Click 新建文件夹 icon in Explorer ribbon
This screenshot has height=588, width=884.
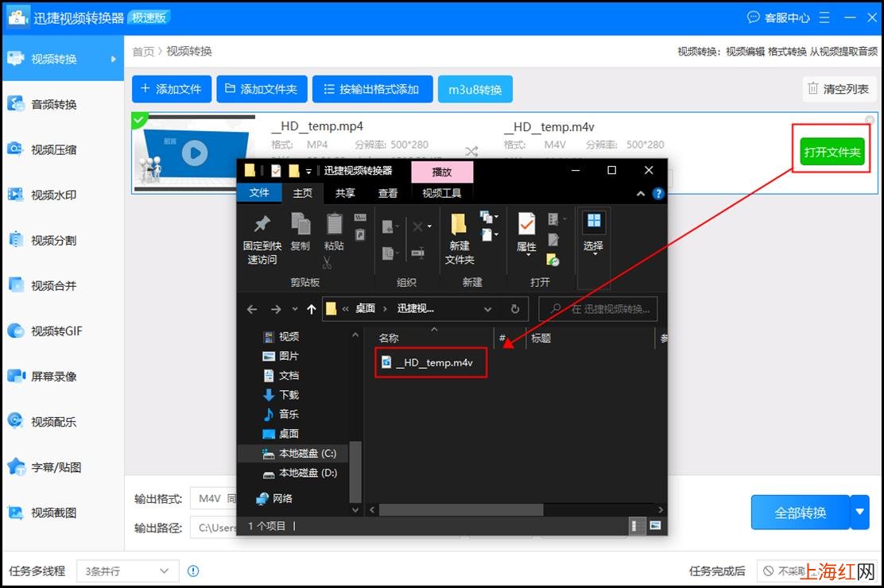click(459, 224)
